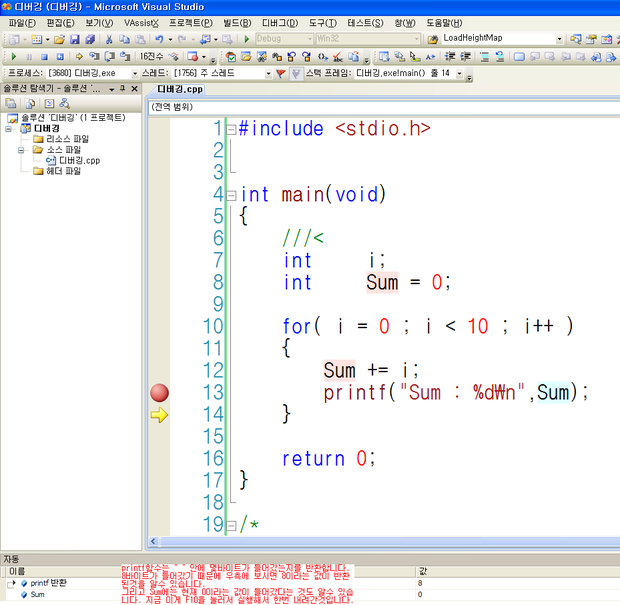The width and height of the screenshot is (620, 605).
Task: Toggle a bookmark with the blue rectangle icon
Action: coord(519,57)
